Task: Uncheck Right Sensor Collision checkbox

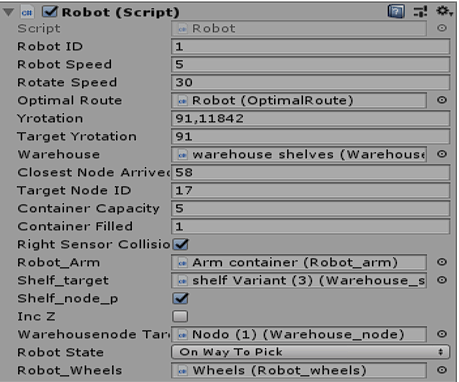Action: (x=181, y=244)
